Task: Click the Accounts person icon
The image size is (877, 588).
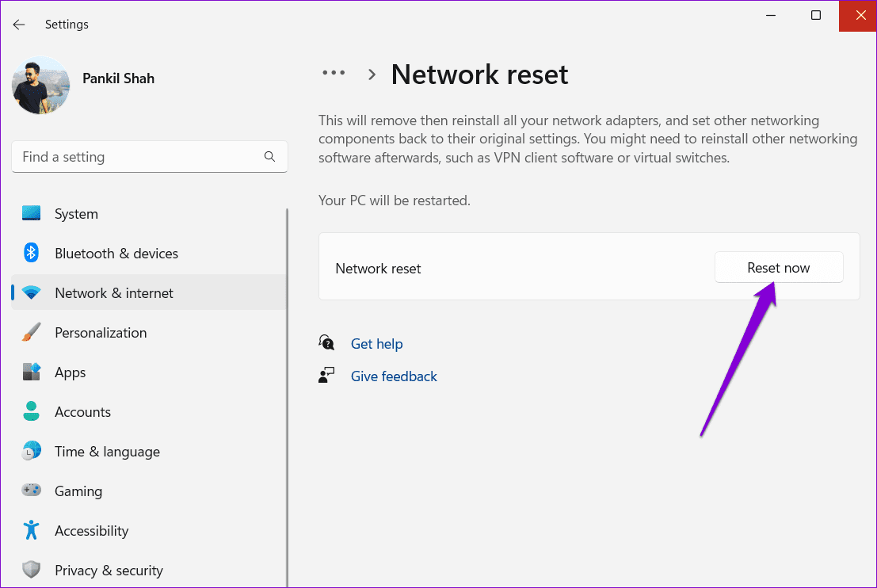Action: (31, 412)
